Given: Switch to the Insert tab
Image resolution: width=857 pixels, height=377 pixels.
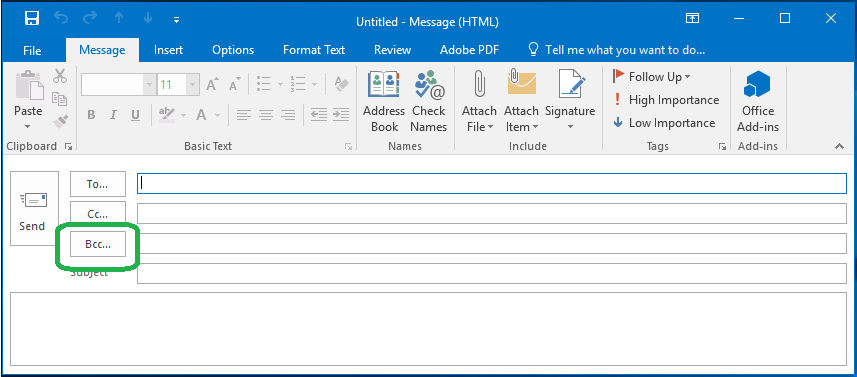Looking at the screenshot, I should point(168,50).
